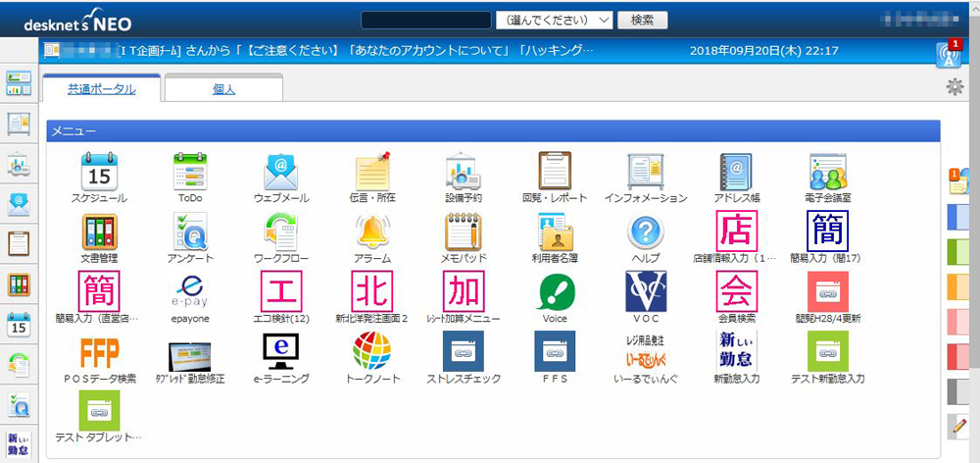Open the ワークフロー icon
Screen dimensions: 980x463
click(281, 232)
